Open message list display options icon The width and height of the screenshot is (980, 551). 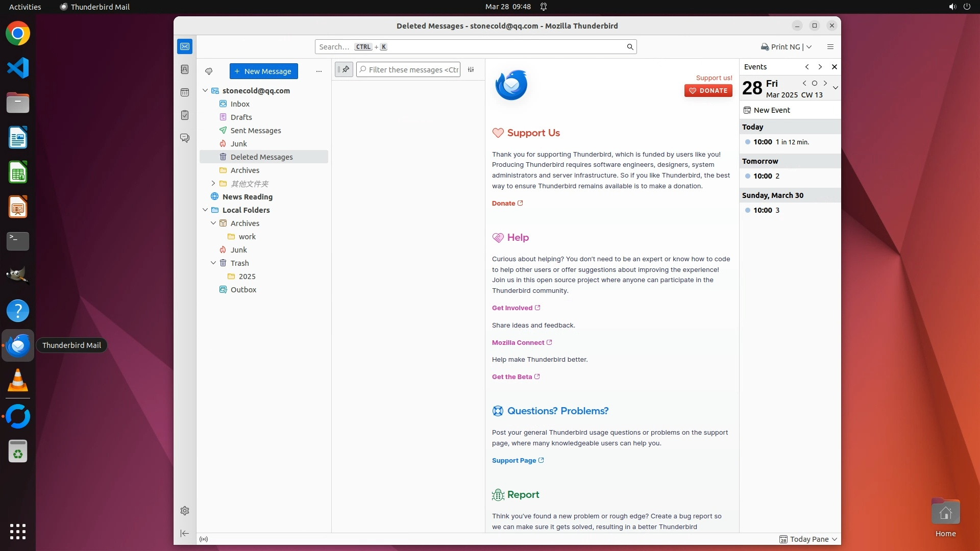click(471, 70)
